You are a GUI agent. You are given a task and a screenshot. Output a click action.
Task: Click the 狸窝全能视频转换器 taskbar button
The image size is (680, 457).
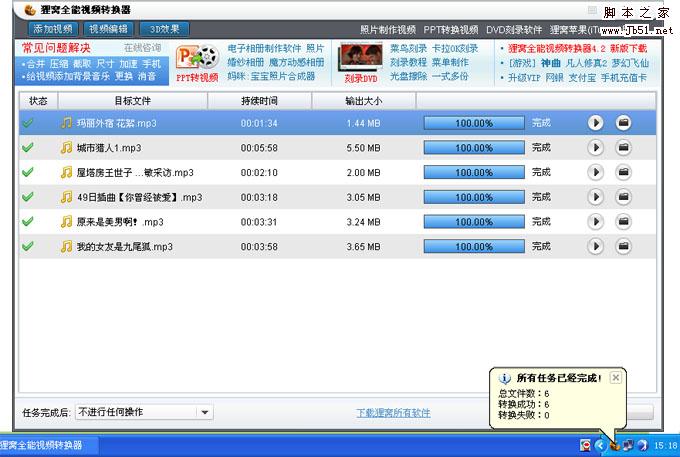point(49,445)
